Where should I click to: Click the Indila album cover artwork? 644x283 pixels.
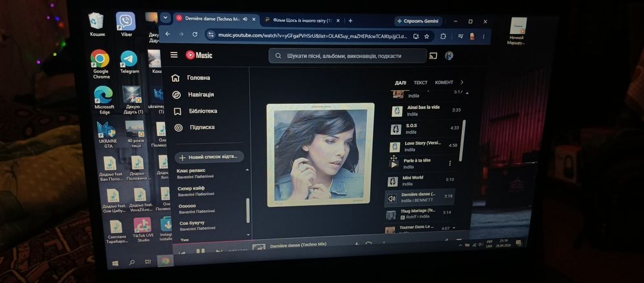point(320,154)
